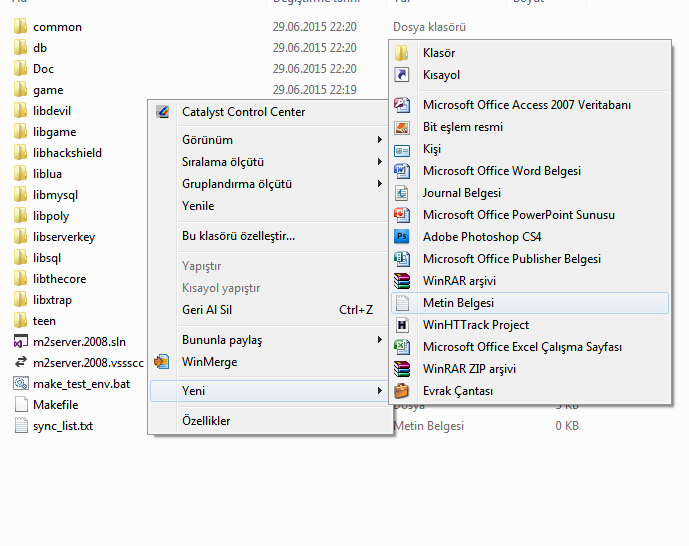Click the Access 2007 Veritabanı icon
The image size is (689, 546).
[402, 105]
